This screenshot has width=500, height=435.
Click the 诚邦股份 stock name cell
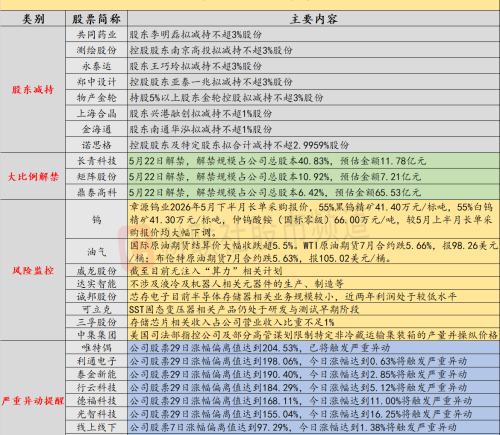[96, 296]
